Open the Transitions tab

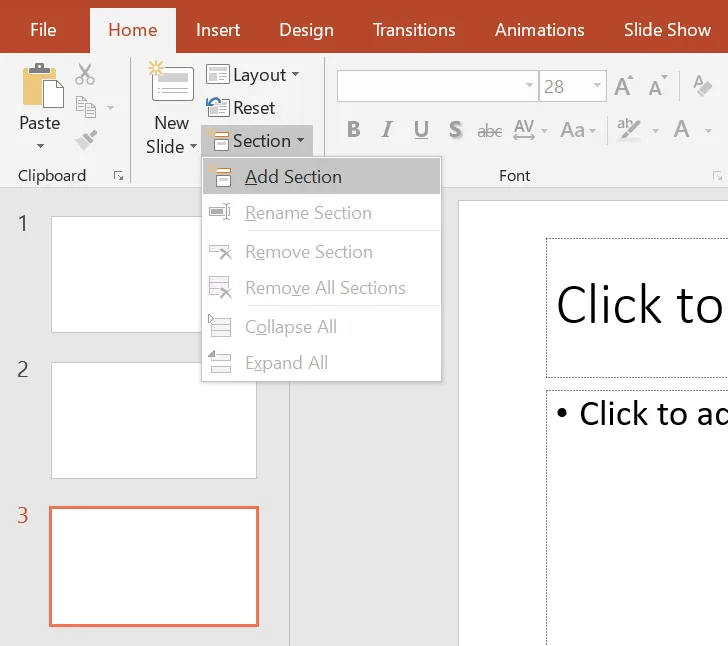(x=414, y=30)
